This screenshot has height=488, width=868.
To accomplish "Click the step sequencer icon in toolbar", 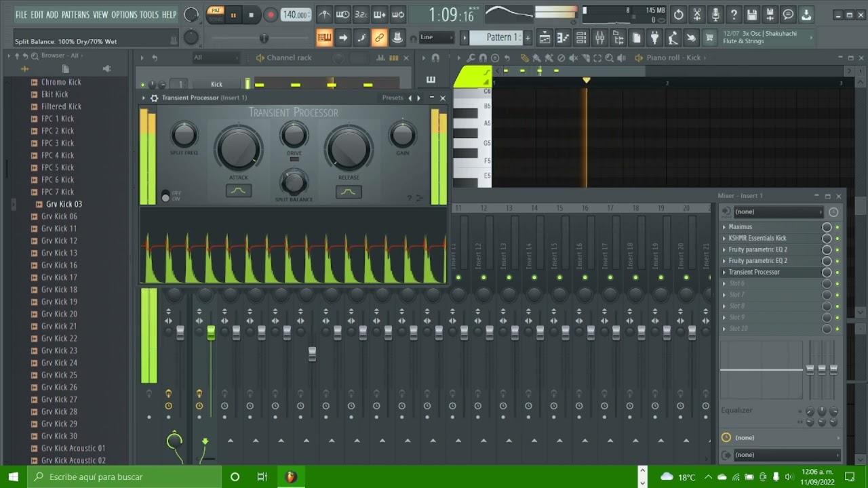I will [324, 37].
